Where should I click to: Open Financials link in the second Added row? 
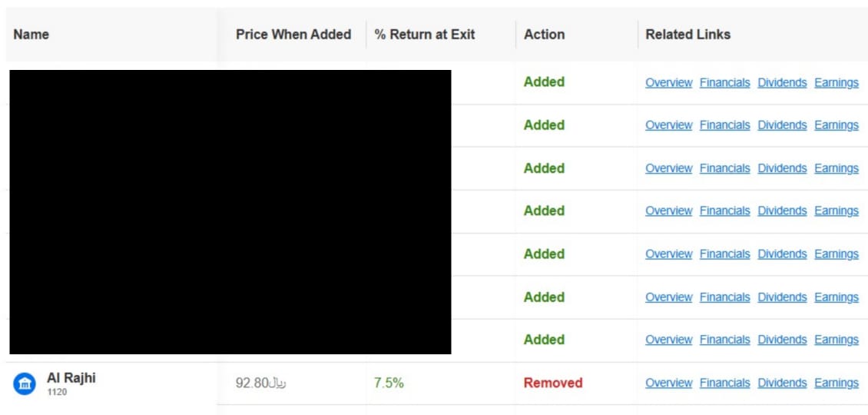tap(724, 125)
